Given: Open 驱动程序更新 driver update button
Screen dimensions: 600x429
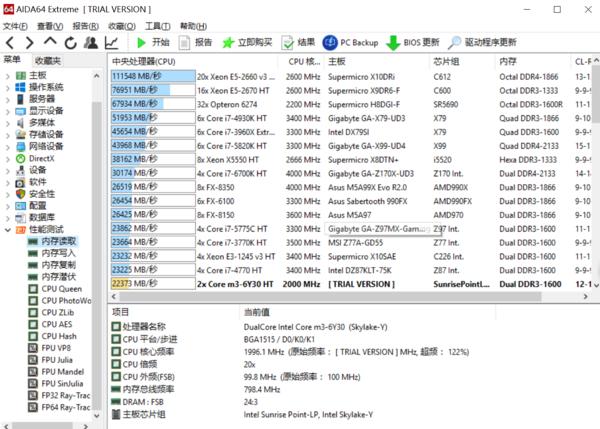Looking at the screenshot, I should coord(482,42).
